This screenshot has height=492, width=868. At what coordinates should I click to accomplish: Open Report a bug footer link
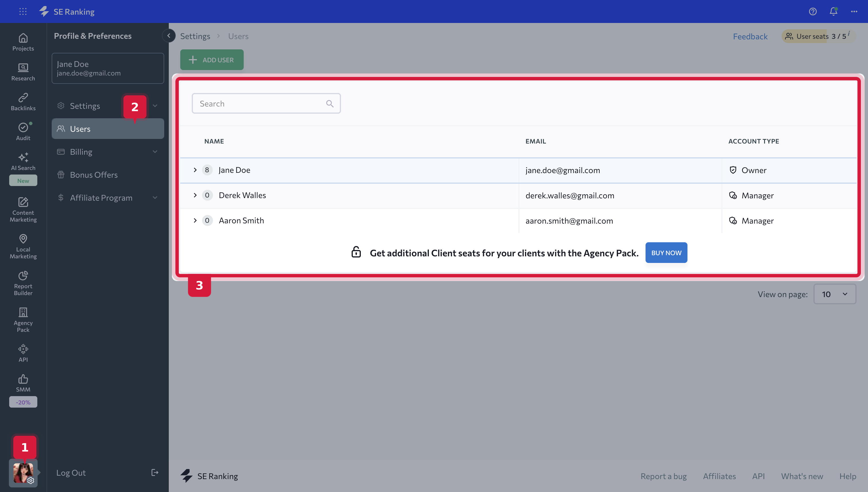pos(664,476)
